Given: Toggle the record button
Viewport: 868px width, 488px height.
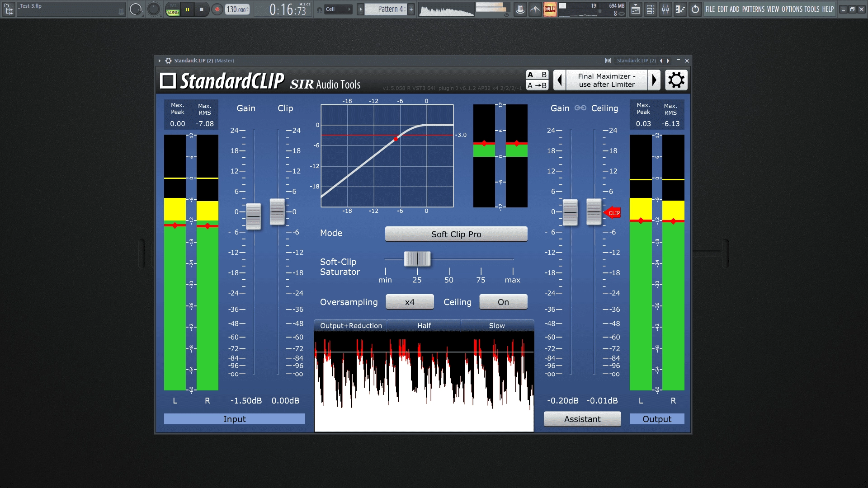Looking at the screenshot, I should point(217,9).
